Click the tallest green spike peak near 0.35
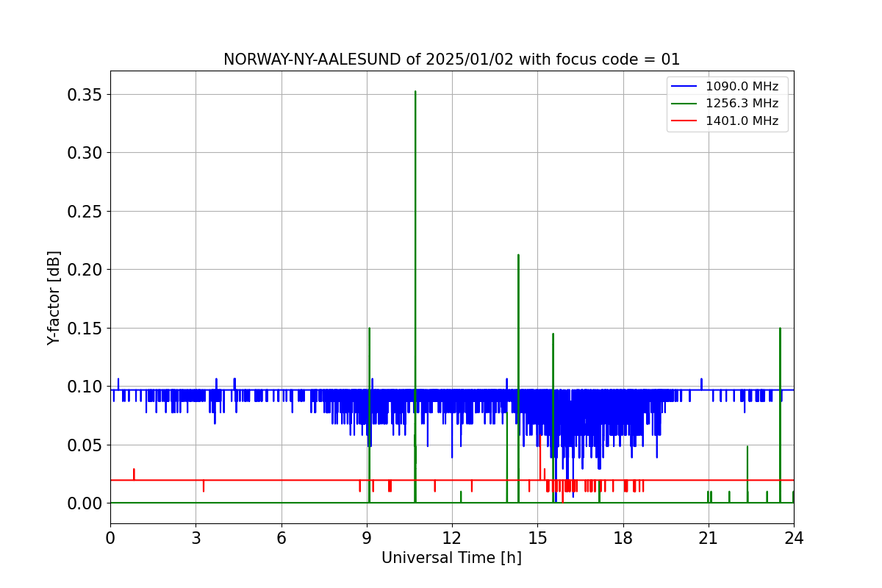This screenshot has height=588, width=882. [x=415, y=92]
